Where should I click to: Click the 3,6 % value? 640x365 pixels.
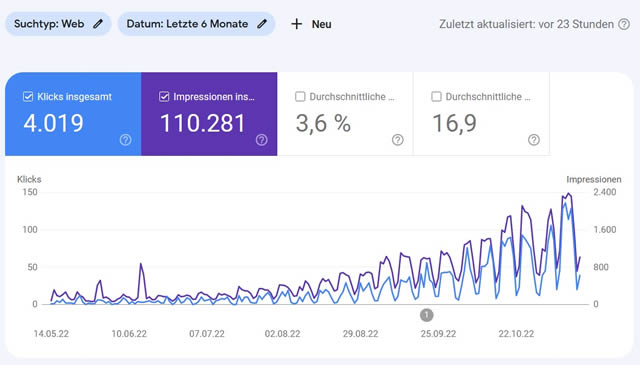pos(323,123)
